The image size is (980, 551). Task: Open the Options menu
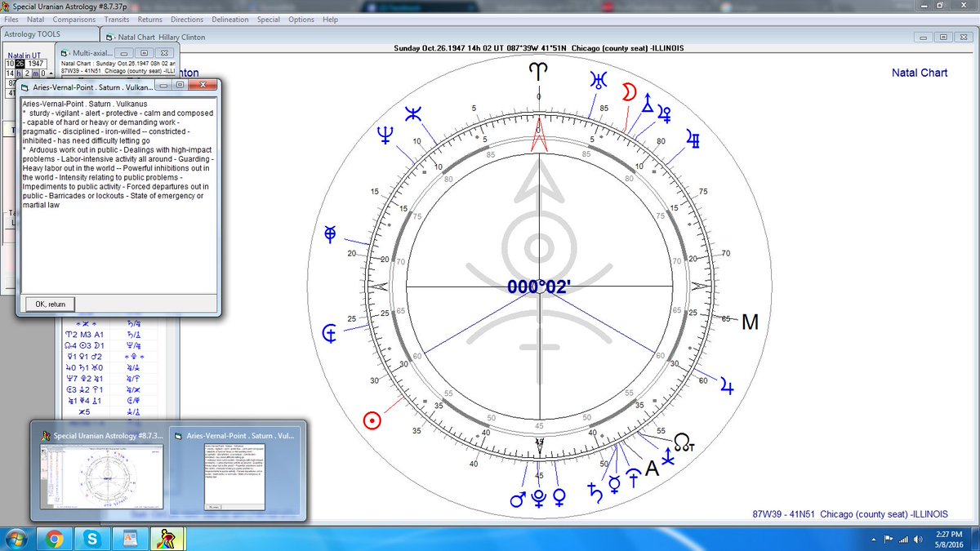point(301,20)
